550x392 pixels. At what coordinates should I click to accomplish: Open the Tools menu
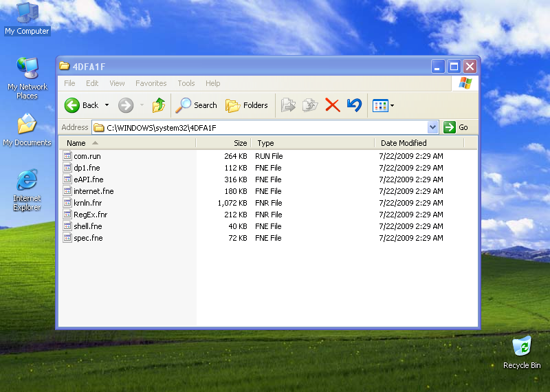pos(186,83)
